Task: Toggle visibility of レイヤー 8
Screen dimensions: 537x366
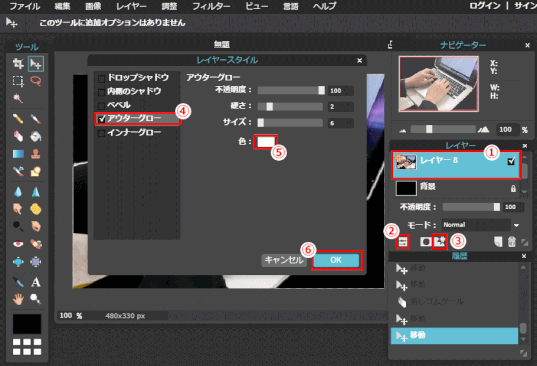Action: click(x=511, y=161)
